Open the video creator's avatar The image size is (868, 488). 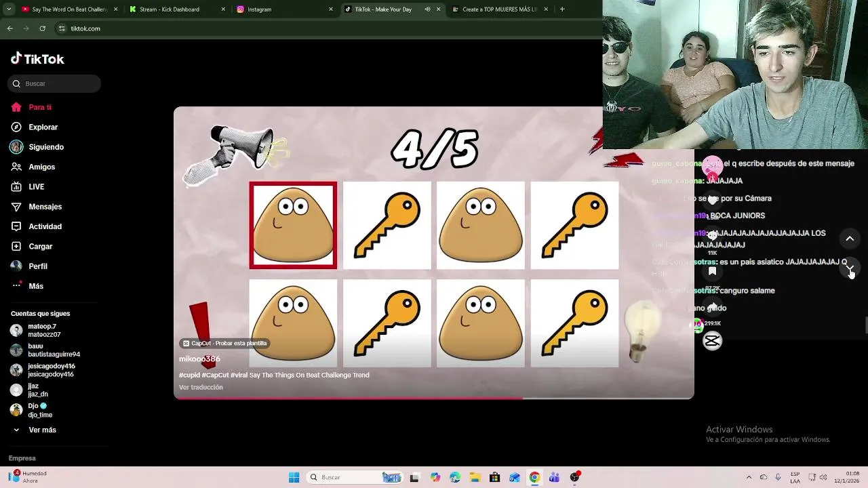coord(712,165)
